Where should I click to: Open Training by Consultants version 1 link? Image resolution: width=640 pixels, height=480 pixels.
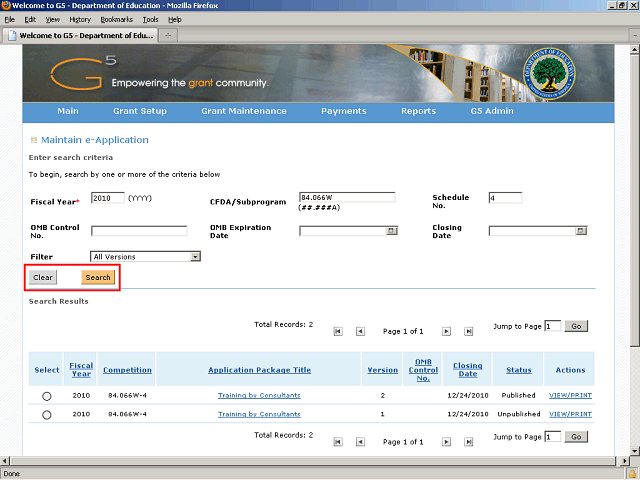click(259, 414)
